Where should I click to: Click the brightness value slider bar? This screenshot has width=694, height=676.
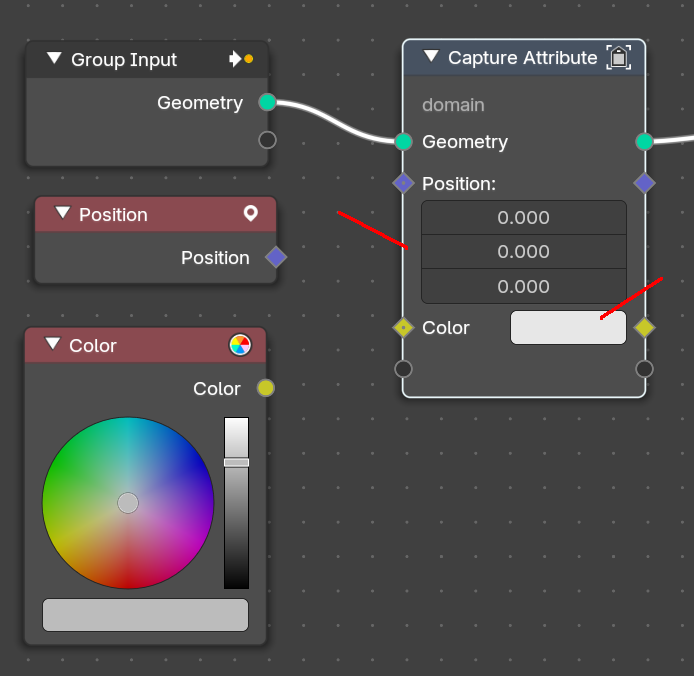point(236,503)
